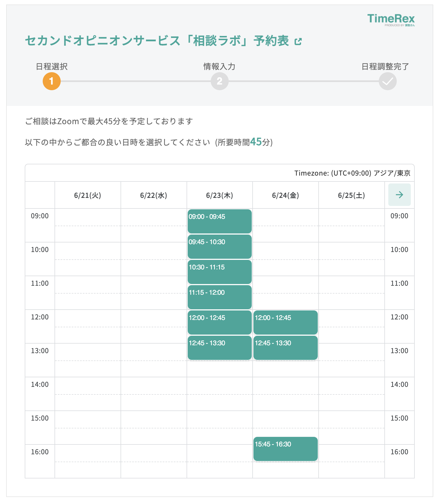Select 6/23 09:45 - 10:30 slot

tap(219, 246)
